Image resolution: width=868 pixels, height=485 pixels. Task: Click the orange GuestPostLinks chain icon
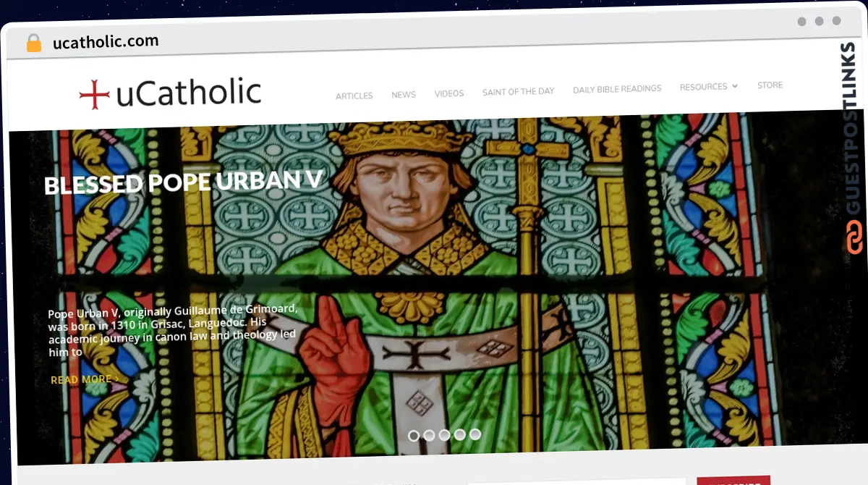(x=854, y=237)
